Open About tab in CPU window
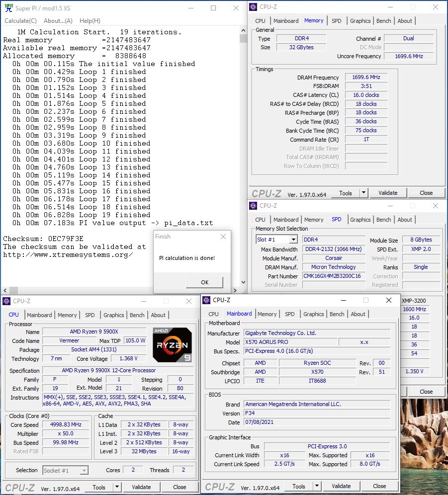Viewport: 448px width, 495px height. (x=158, y=315)
